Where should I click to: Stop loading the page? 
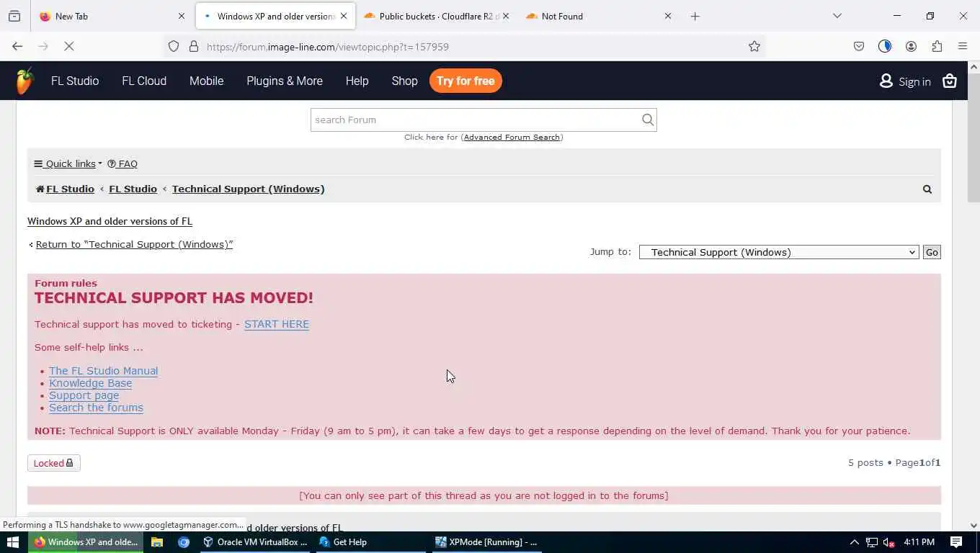(x=70, y=47)
